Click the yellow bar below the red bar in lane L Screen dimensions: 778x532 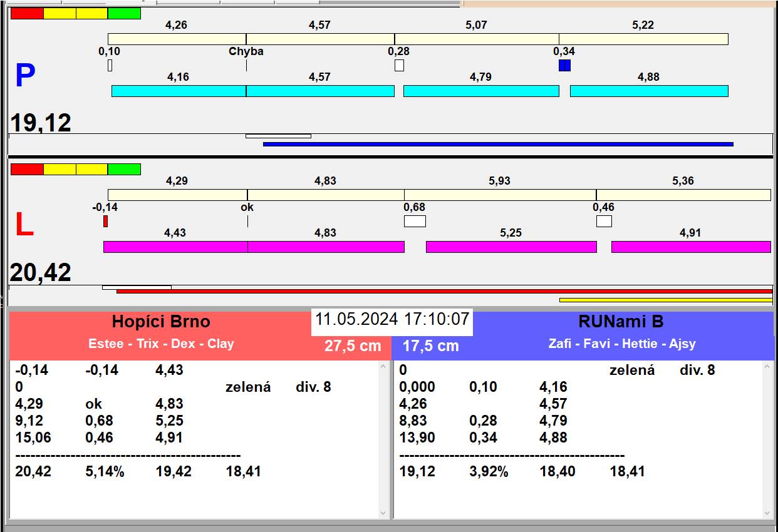(x=666, y=300)
